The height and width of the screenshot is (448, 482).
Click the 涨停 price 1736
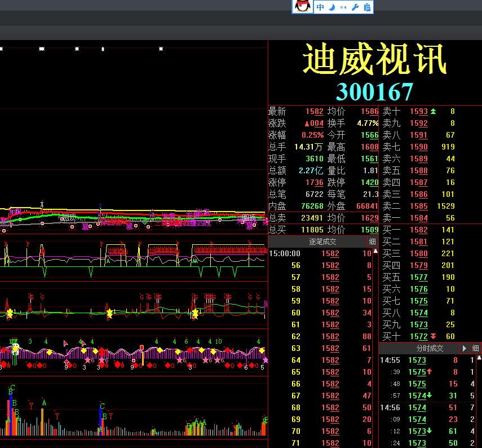(314, 182)
